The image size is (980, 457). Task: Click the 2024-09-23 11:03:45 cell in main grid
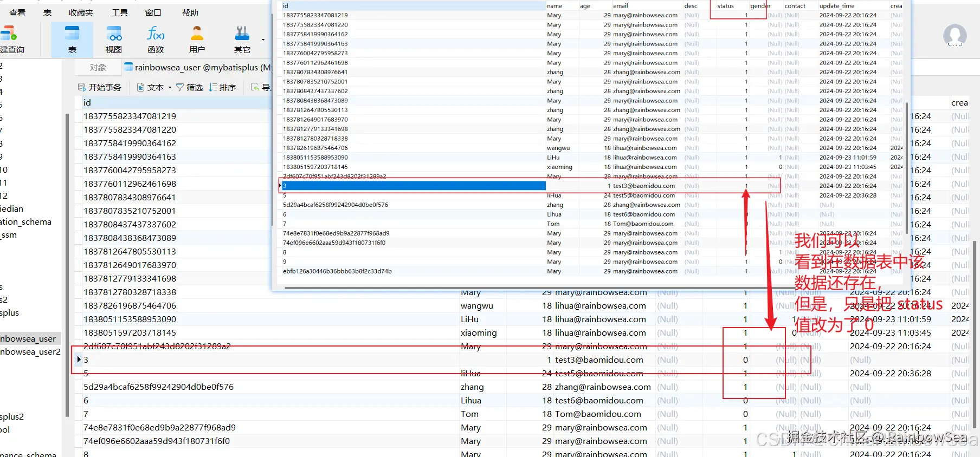click(x=890, y=332)
